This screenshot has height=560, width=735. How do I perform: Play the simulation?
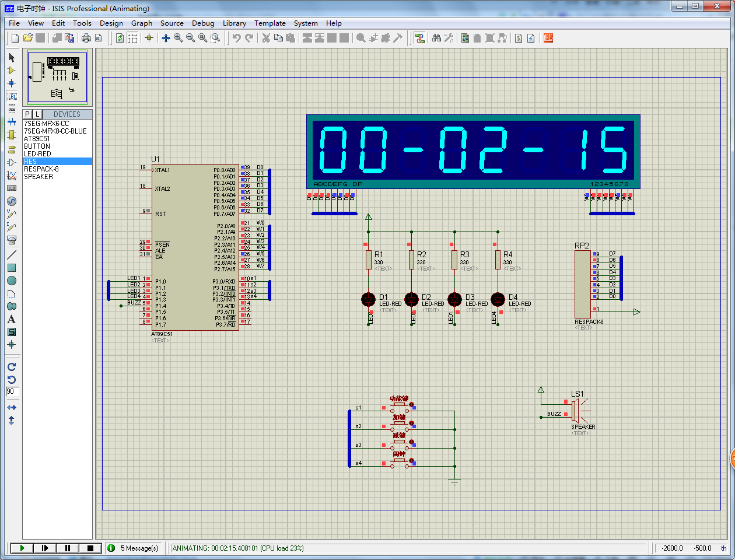22,548
